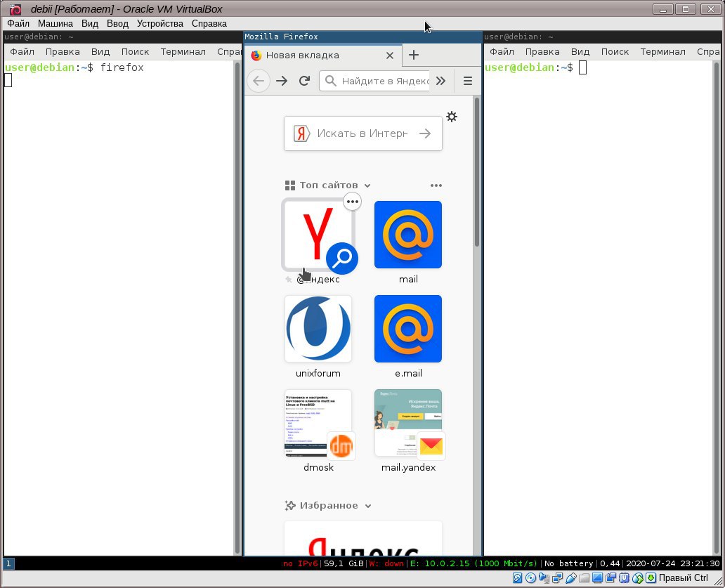Open the Яндекс card under Избранное
The height and width of the screenshot is (588, 725).
coord(363,539)
